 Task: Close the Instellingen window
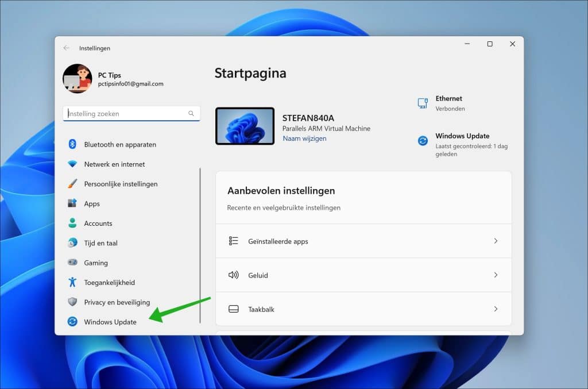click(512, 44)
